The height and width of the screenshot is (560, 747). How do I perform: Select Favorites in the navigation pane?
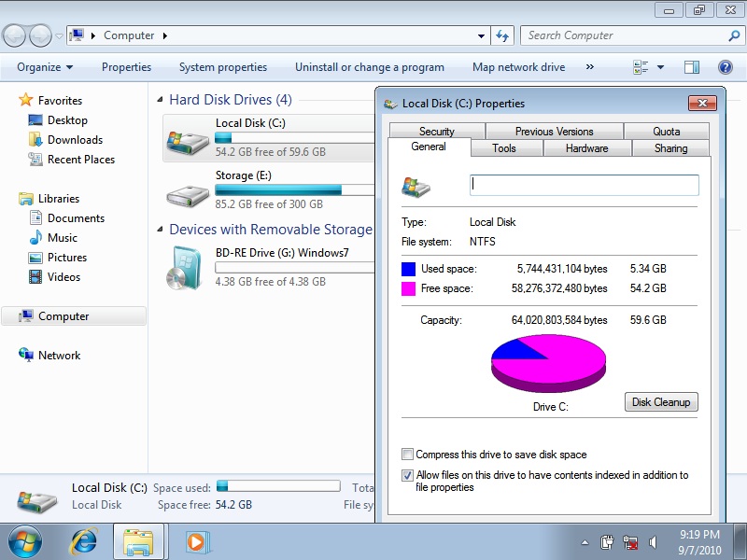(50, 101)
